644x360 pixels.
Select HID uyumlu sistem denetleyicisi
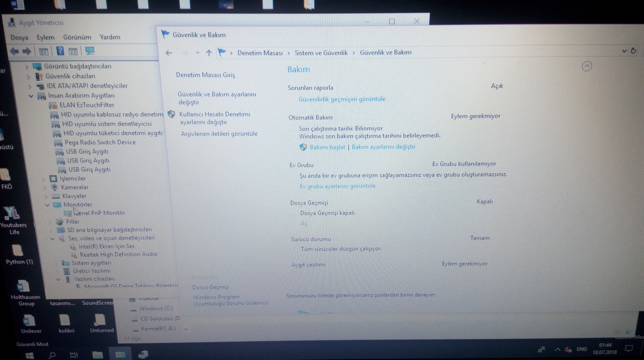[x=107, y=124]
